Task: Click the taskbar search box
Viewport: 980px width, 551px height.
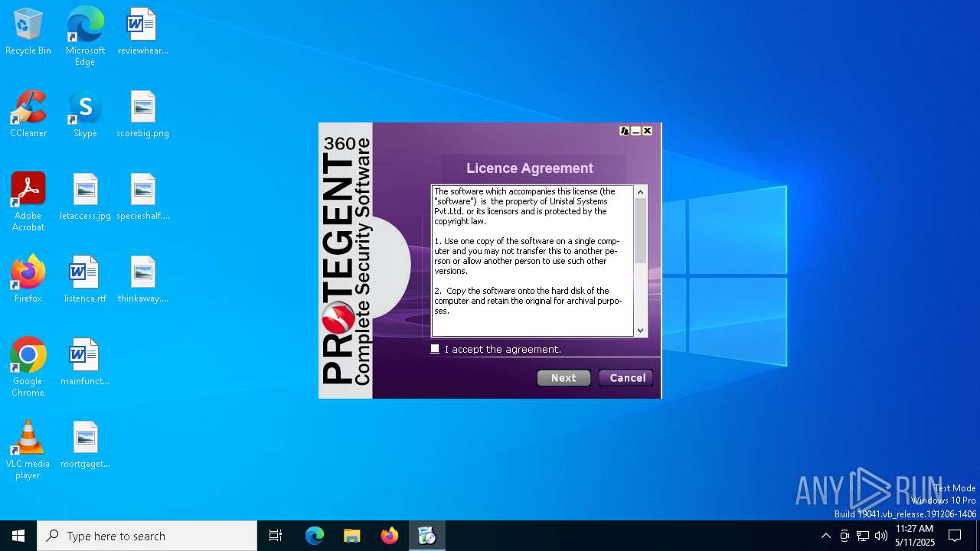Action: (147, 536)
